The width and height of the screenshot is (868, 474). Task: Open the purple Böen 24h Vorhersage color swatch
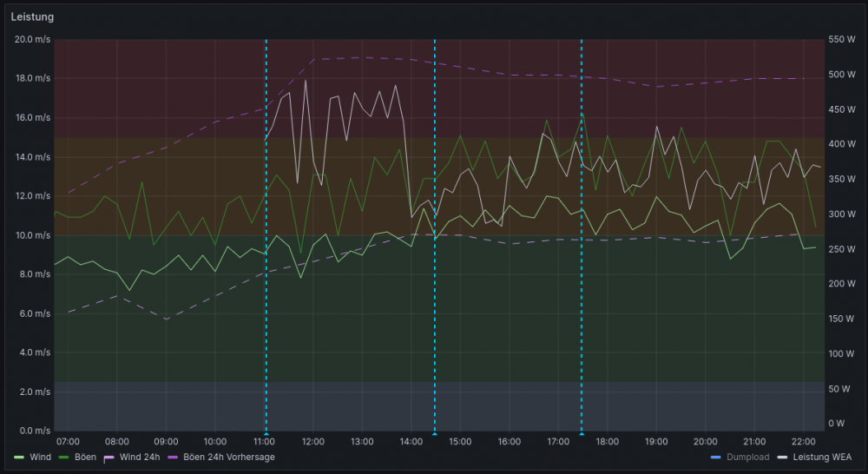tap(173, 457)
